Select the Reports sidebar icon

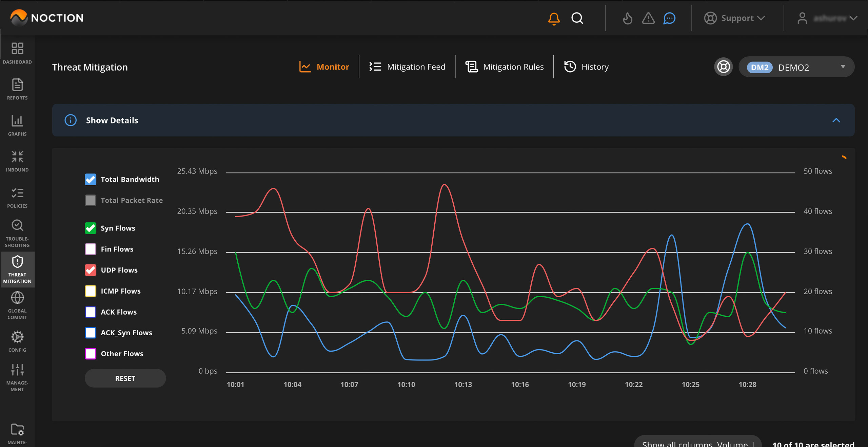[x=17, y=89]
